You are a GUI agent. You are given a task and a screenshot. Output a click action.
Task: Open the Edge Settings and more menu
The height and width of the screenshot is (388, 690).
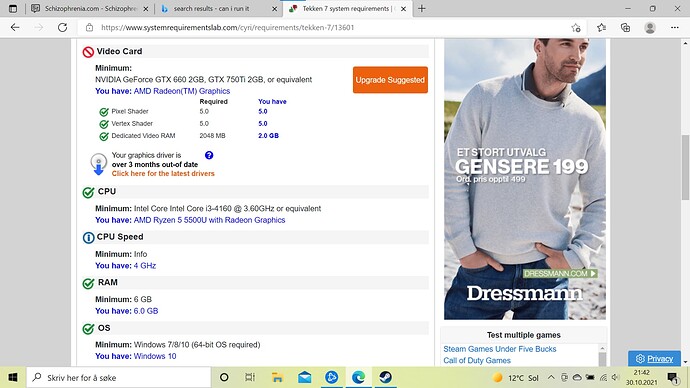pyautogui.click(x=675, y=28)
